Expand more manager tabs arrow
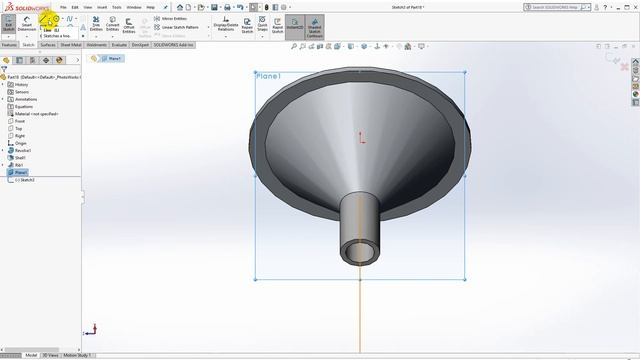The image size is (640, 360). click(78, 60)
